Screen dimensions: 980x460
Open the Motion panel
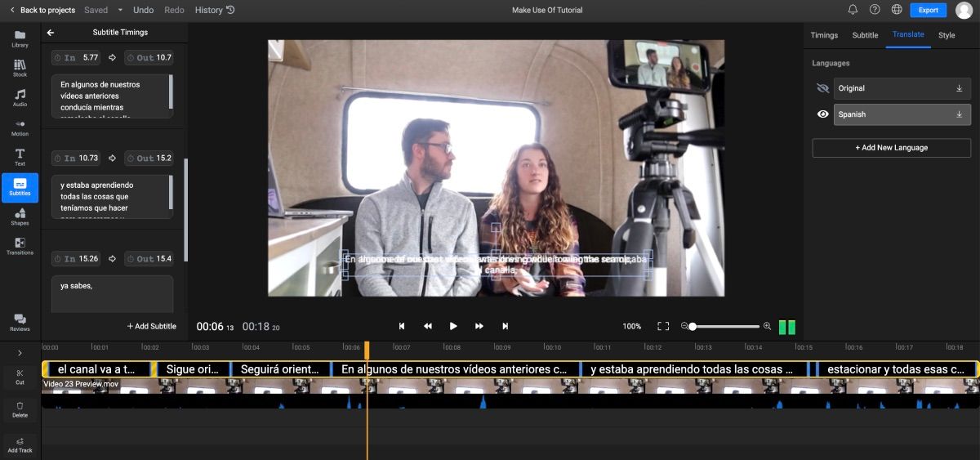point(20,127)
